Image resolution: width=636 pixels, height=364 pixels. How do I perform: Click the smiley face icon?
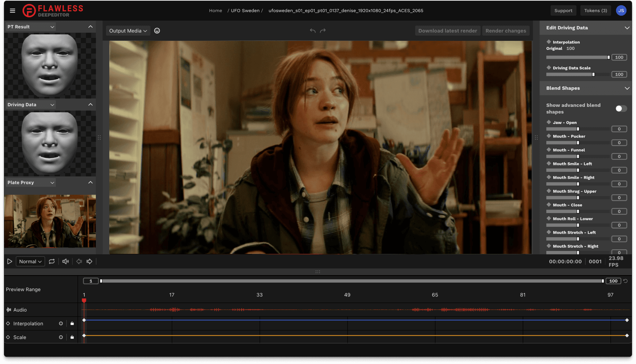pyautogui.click(x=157, y=31)
